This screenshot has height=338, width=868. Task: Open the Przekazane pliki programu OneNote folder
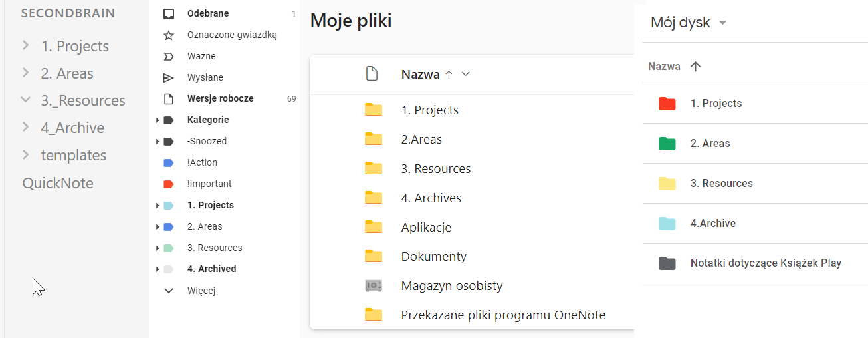point(503,315)
